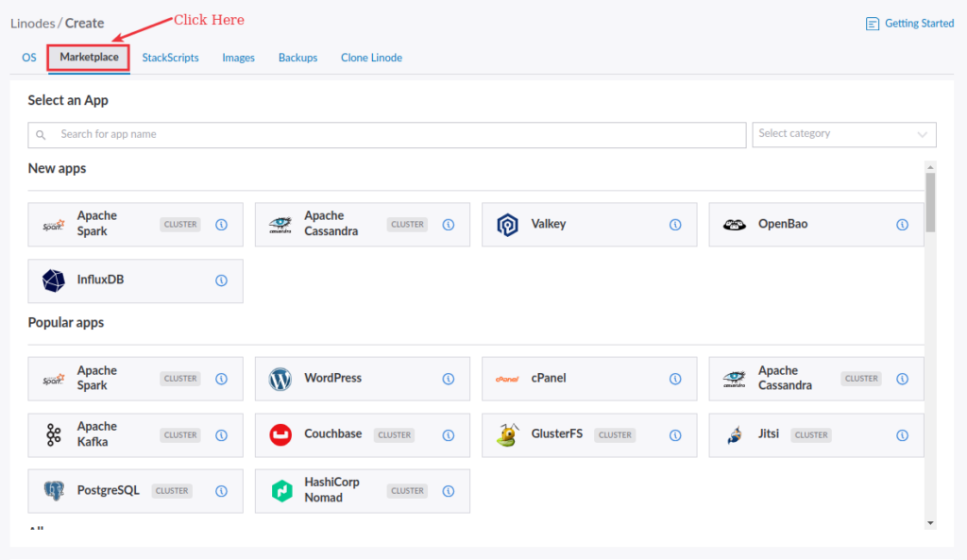Viewport: 967px width, 560px height.
Task: Open info for Apache Spark under New apps
Action: point(221,225)
